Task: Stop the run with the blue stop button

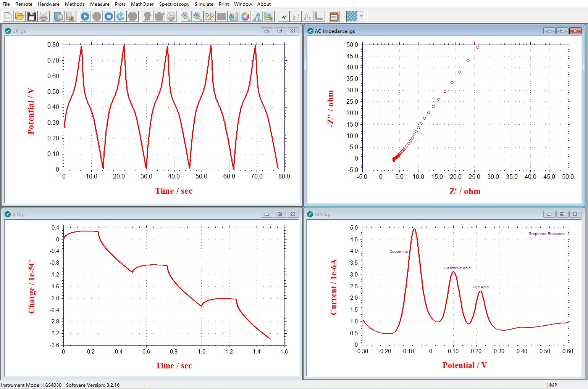Action: [x=109, y=16]
